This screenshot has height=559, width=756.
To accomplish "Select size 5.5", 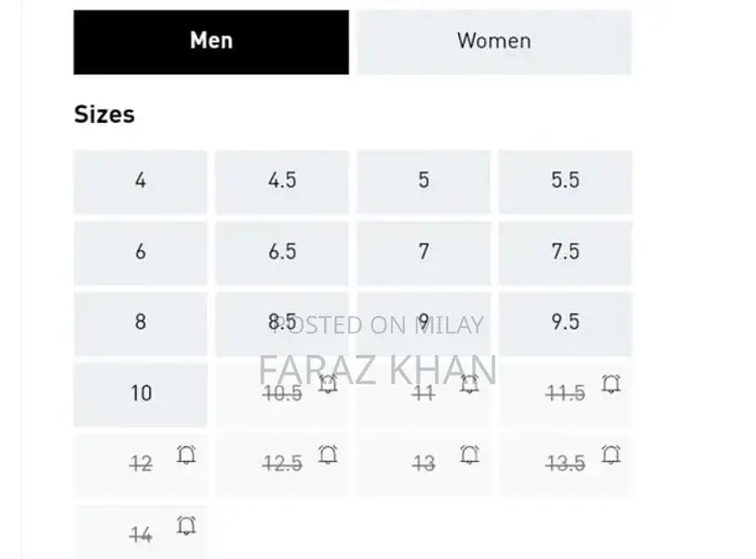I will tap(565, 181).
